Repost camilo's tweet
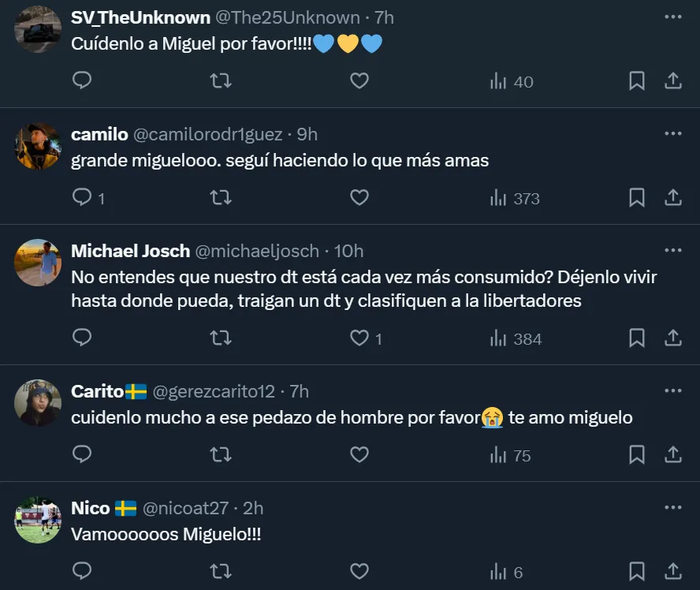Image resolution: width=700 pixels, height=590 pixels. (221, 197)
